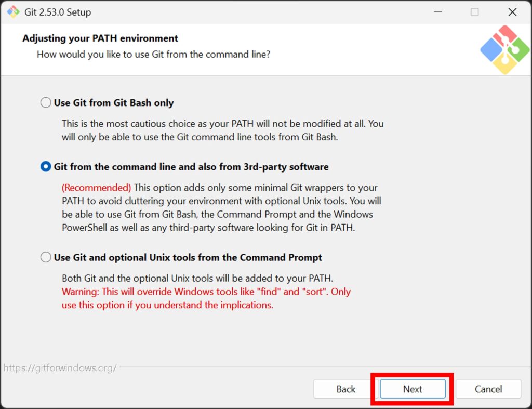The image size is (532, 409).
Task: Click the "Git 2.53.0 Setup" window title
Action: tap(58, 12)
